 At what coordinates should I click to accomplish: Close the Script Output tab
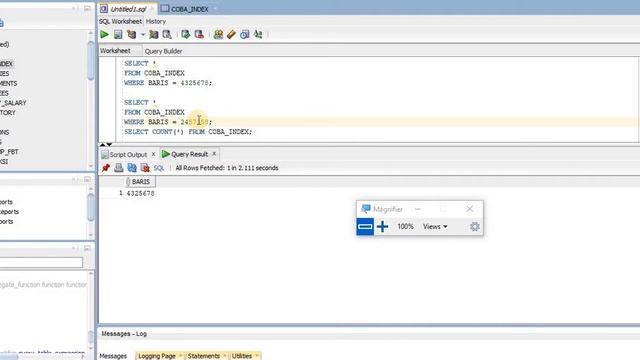tap(153, 154)
